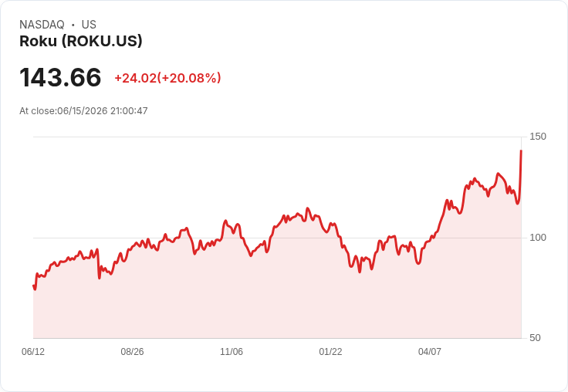This screenshot has height=392, width=568.
Task: Click the 150 horizontal gridline at chart top
Action: (278, 137)
